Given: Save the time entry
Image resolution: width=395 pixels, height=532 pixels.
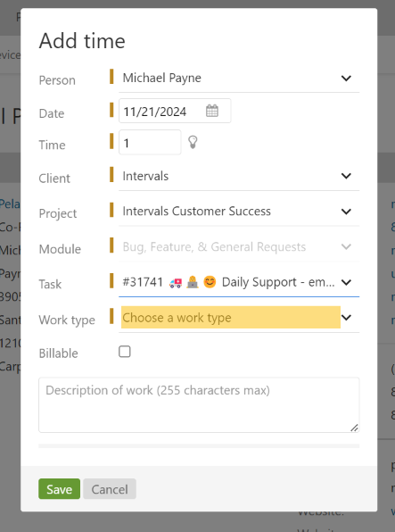Looking at the screenshot, I should pyautogui.click(x=60, y=489).
